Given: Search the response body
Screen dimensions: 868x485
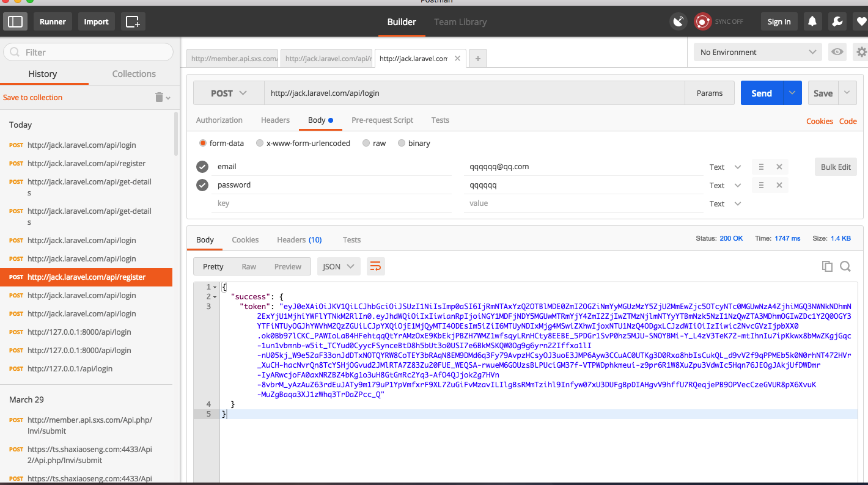Looking at the screenshot, I should click(845, 266).
